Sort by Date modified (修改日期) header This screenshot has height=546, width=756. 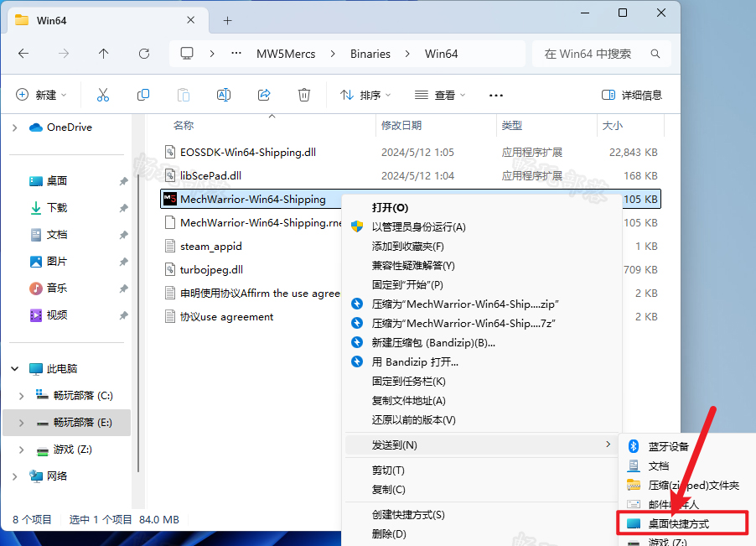click(x=401, y=126)
